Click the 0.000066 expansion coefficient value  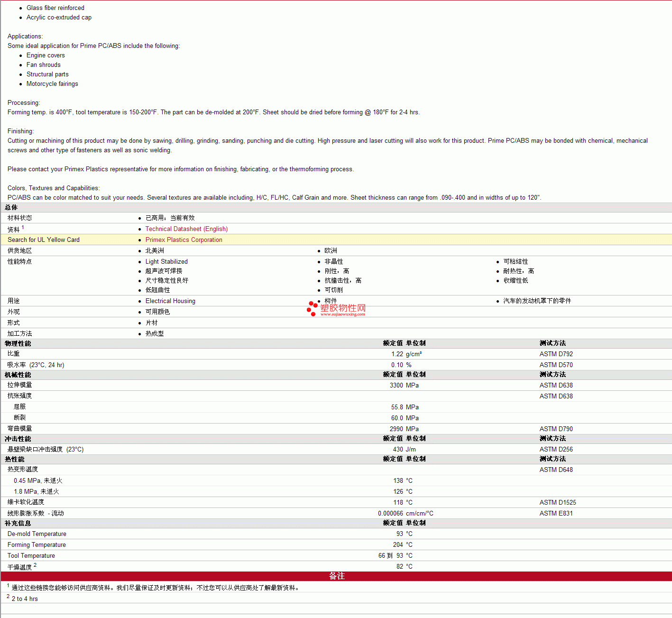[x=390, y=513]
